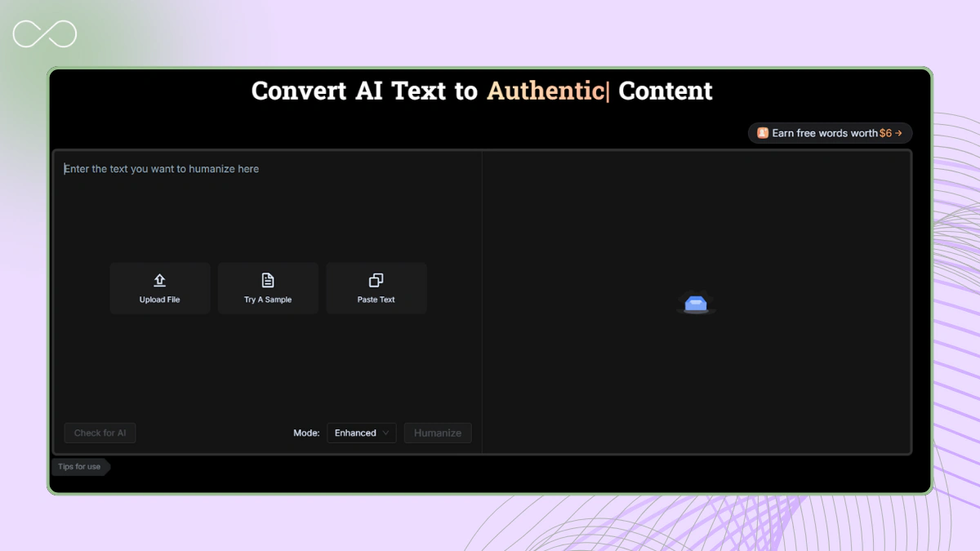The width and height of the screenshot is (980, 551).
Task: Click the orange Authentic headline word
Action: click(545, 91)
